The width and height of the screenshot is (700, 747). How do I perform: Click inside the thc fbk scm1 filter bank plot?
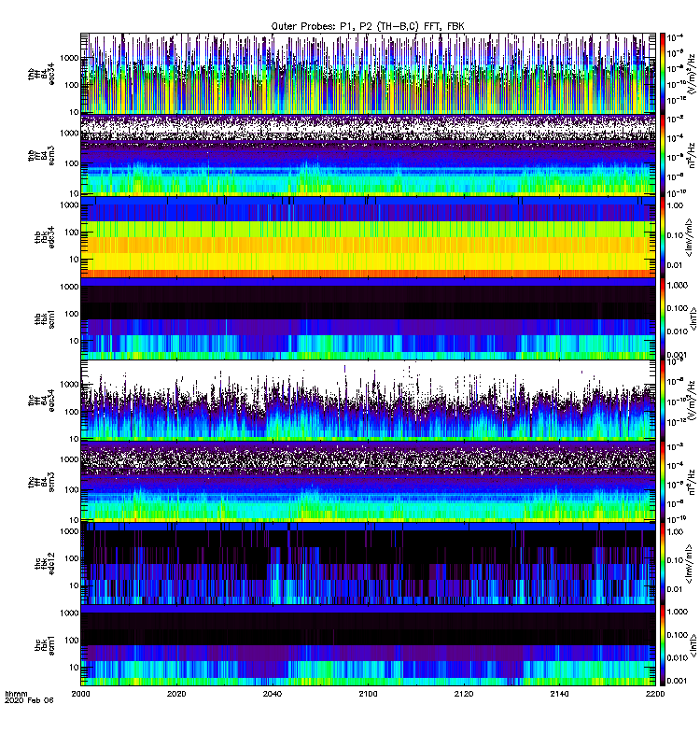coord(368,645)
